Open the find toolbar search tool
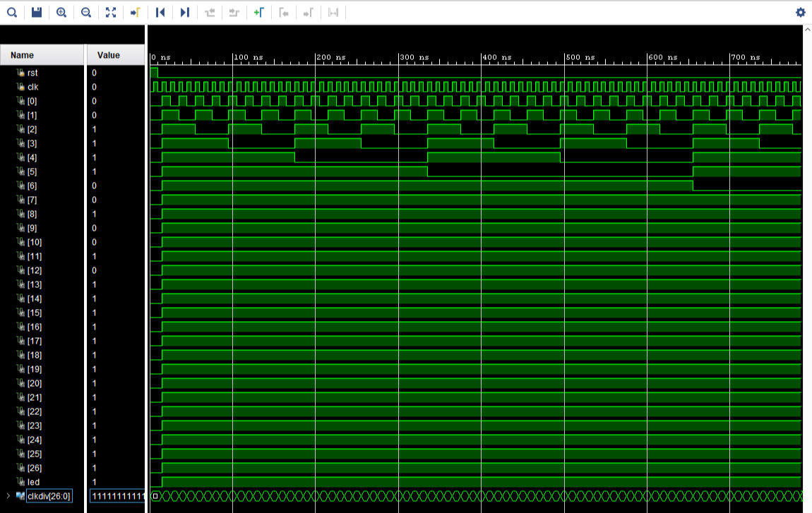Screen dimensions: 812x513 (x=11, y=12)
